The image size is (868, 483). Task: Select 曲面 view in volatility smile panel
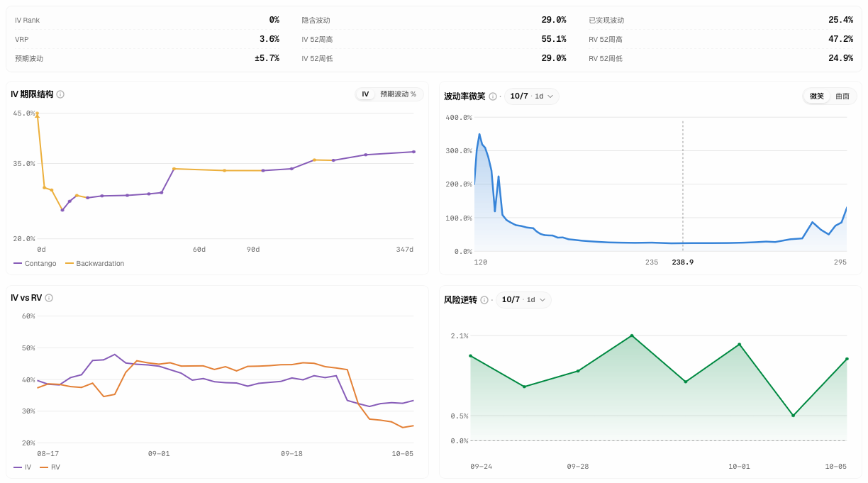pyautogui.click(x=842, y=96)
